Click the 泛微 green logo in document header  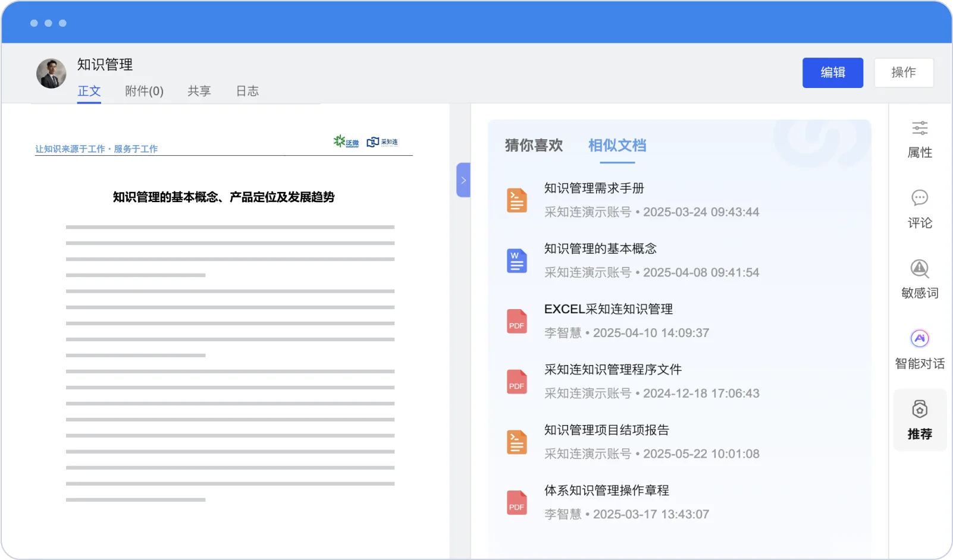346,141
